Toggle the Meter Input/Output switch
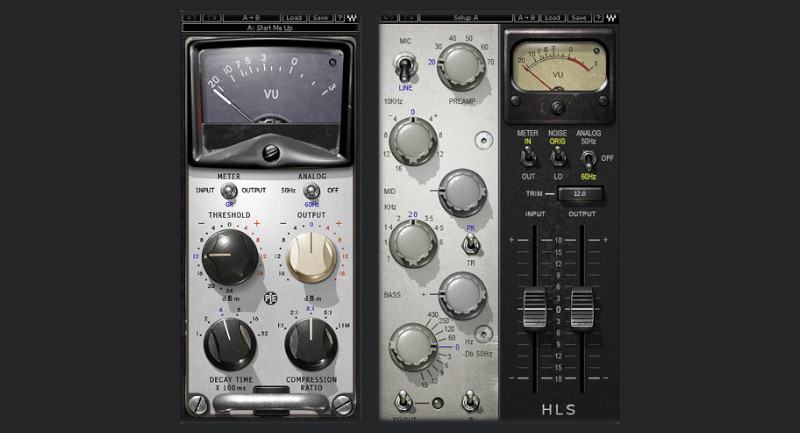This screenshot has width=800, height=433. (229, 190)
